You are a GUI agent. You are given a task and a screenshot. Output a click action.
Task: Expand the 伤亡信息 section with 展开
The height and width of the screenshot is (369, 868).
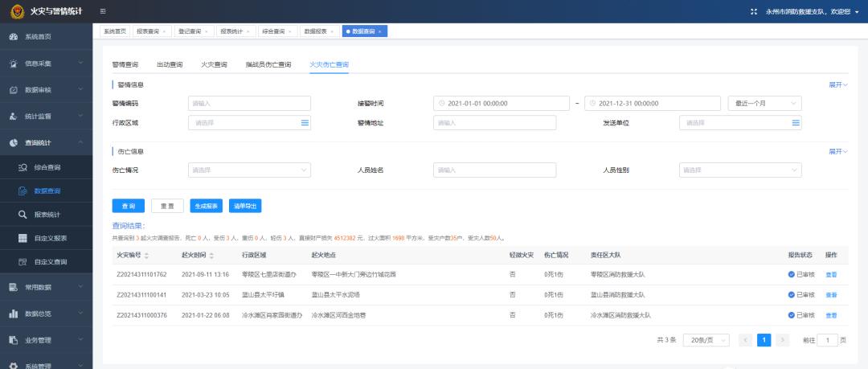(838, 151)
